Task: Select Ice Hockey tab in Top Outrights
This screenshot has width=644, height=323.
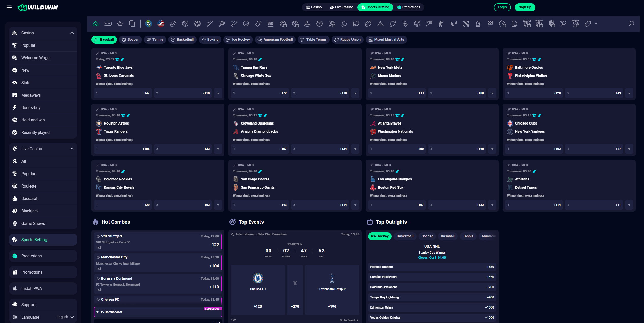Action: (x=380, y=236)
